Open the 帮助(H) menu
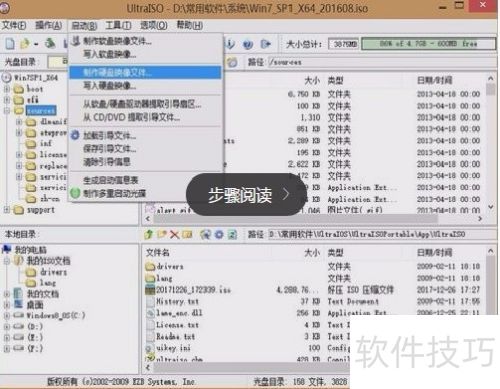500x389 pixels. point(189,25)
